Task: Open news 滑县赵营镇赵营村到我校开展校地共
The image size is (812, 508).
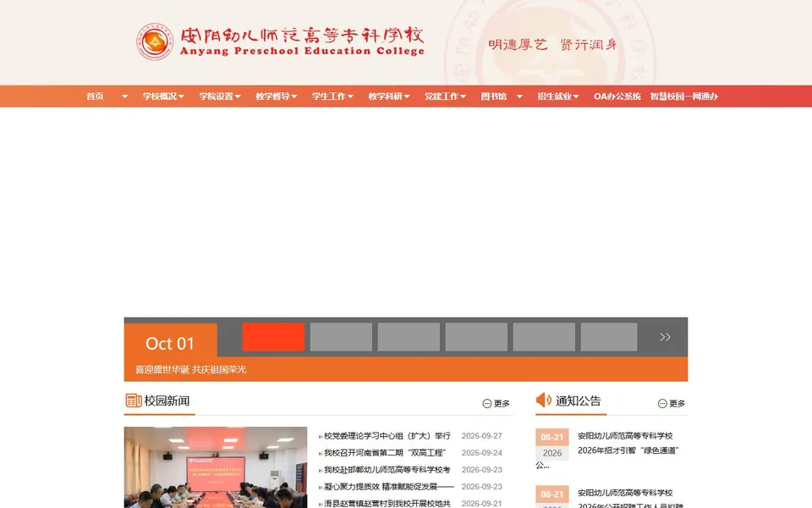Action: pos(387,503)
